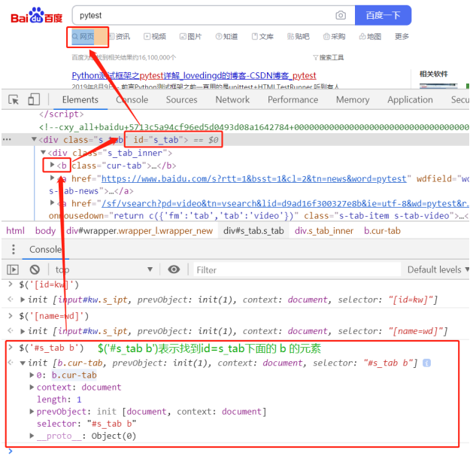Open the 采购 tab
The height and width of the screenshot is (456, 476).
(334, 37)
